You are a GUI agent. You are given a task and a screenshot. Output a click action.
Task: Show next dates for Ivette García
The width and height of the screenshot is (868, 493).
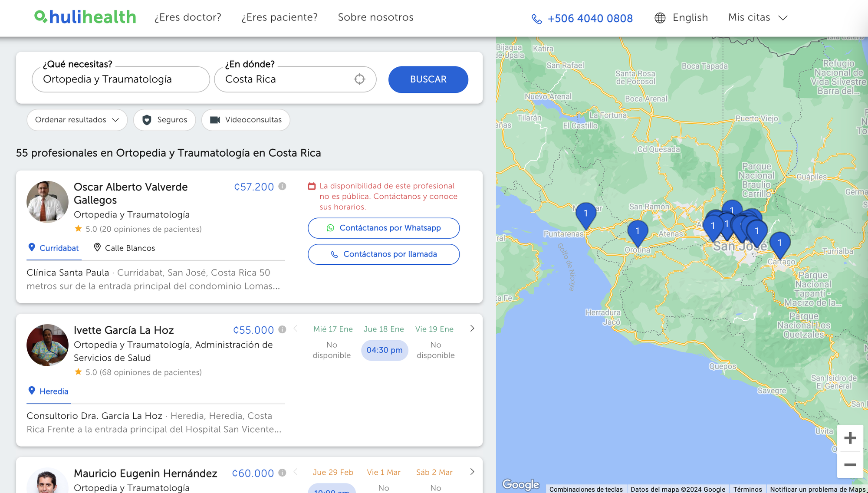tap(472, 329)
